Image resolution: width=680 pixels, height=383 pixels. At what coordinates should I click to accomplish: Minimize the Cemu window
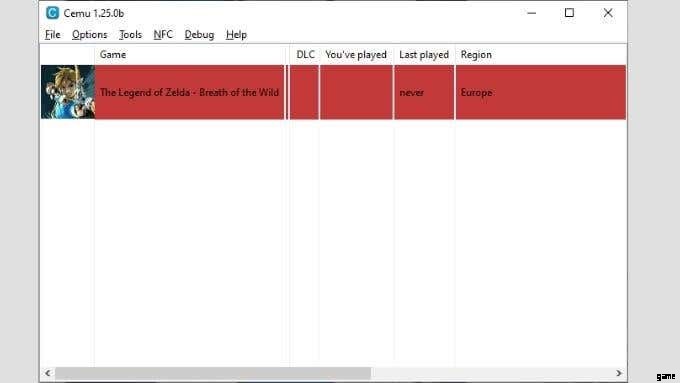click(531, 13)
